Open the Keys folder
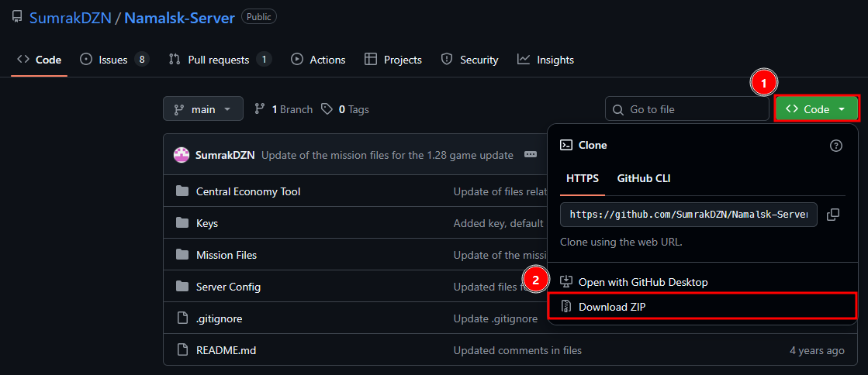 (207, 223)
